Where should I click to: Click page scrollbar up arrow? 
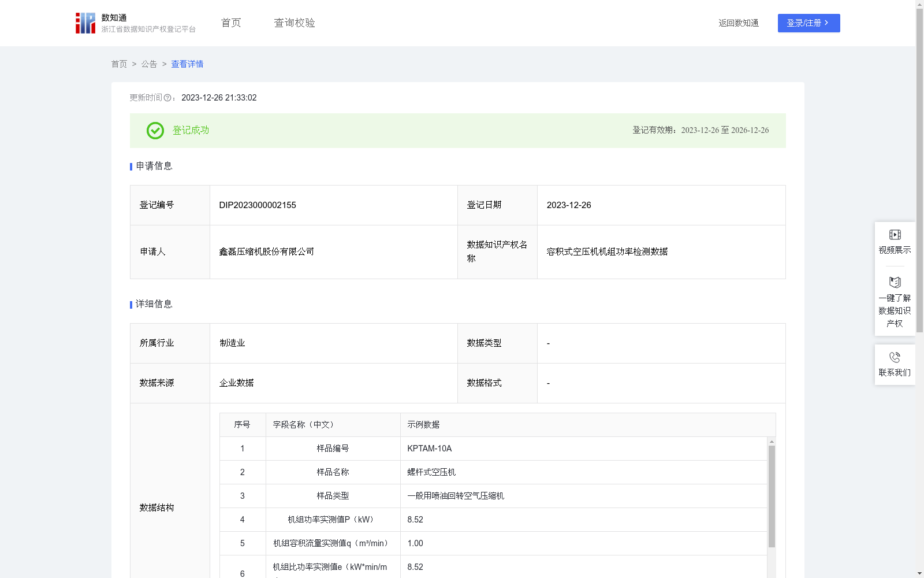(x=919, y=4)
